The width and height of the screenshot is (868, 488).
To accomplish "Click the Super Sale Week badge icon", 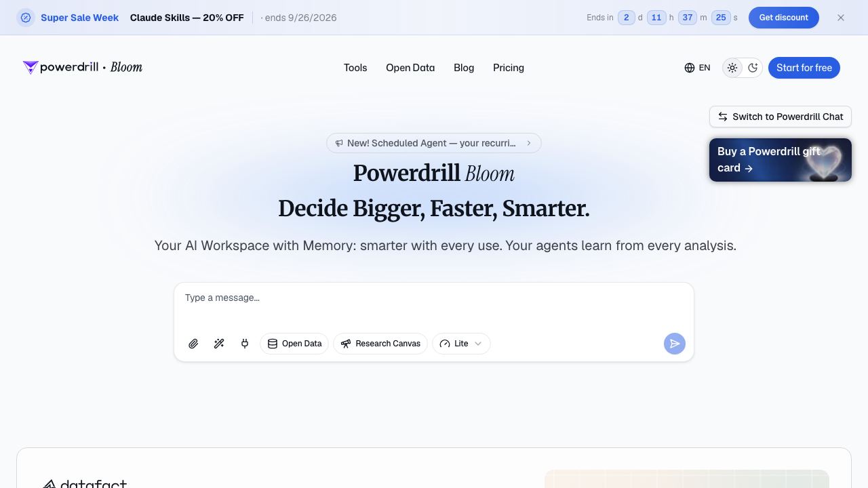I will coord(26,18).
